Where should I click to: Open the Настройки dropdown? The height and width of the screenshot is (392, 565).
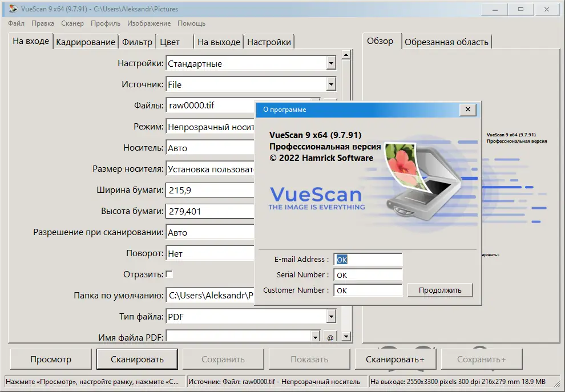coord(251,63)
